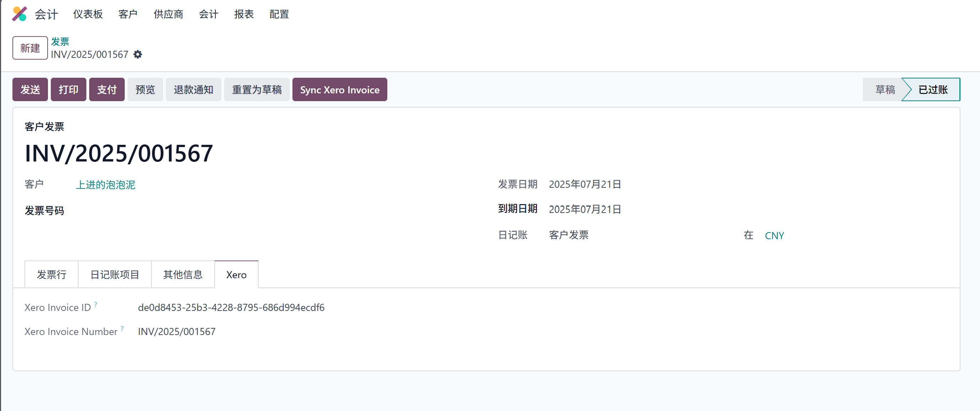Screen dimensions: 980x411
Task: Click the Xero Invoice Number value INV/2025/001567
Action: [177, 331]
